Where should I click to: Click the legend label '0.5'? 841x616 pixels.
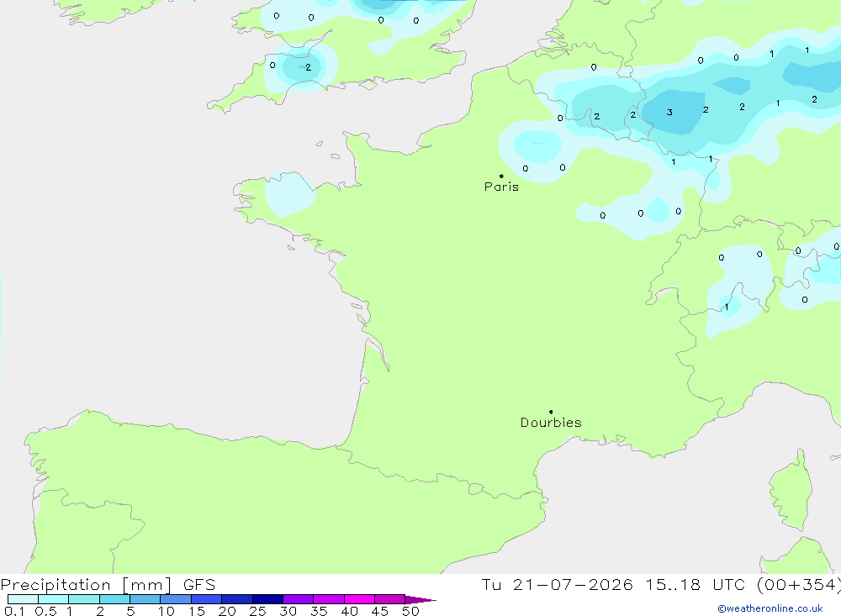(x=45, y=611)
